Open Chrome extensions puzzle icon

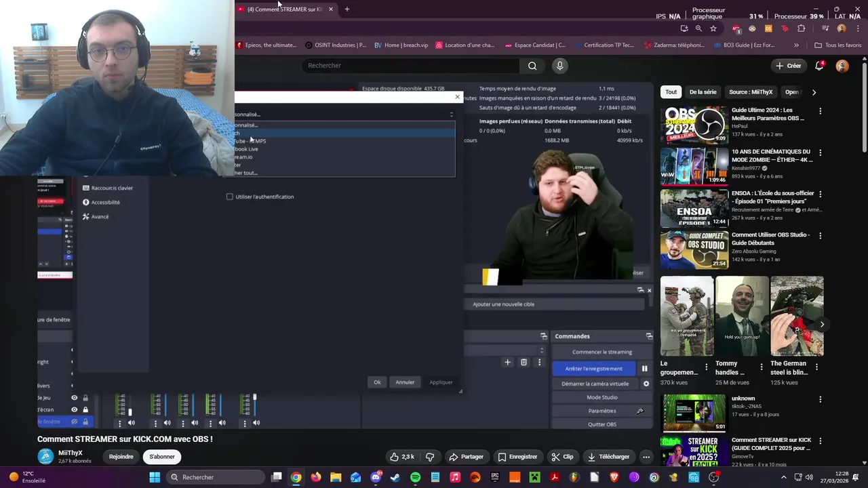point(801,28)
